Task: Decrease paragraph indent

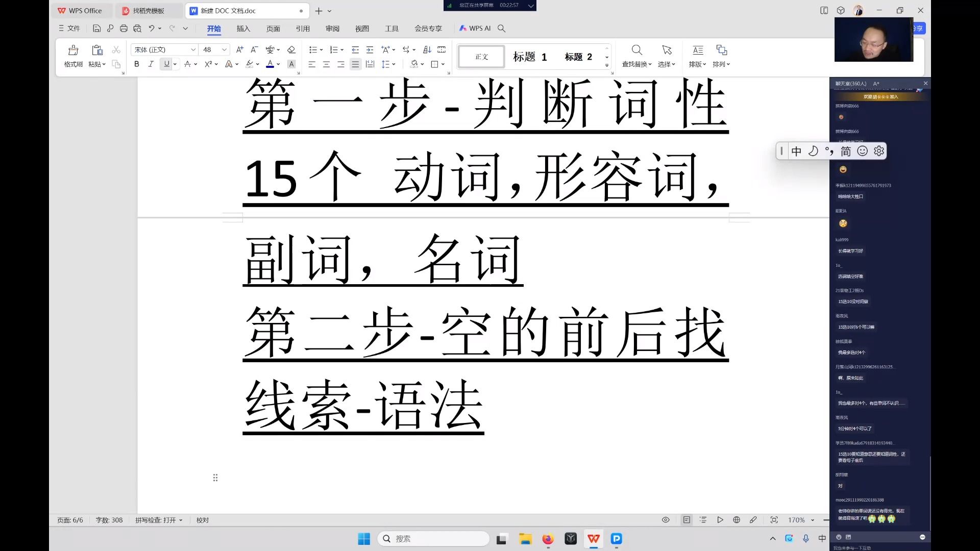Action: [x=355, y=49]
